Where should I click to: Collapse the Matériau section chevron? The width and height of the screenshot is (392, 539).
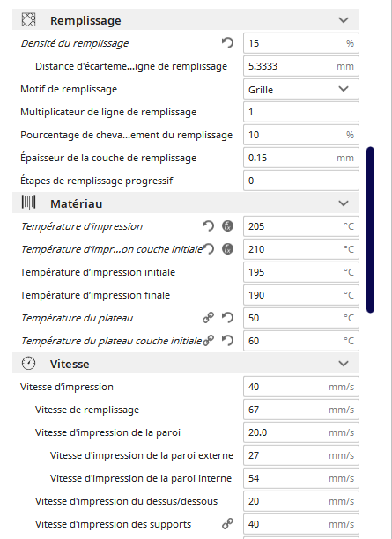click(x=344, y=203)
